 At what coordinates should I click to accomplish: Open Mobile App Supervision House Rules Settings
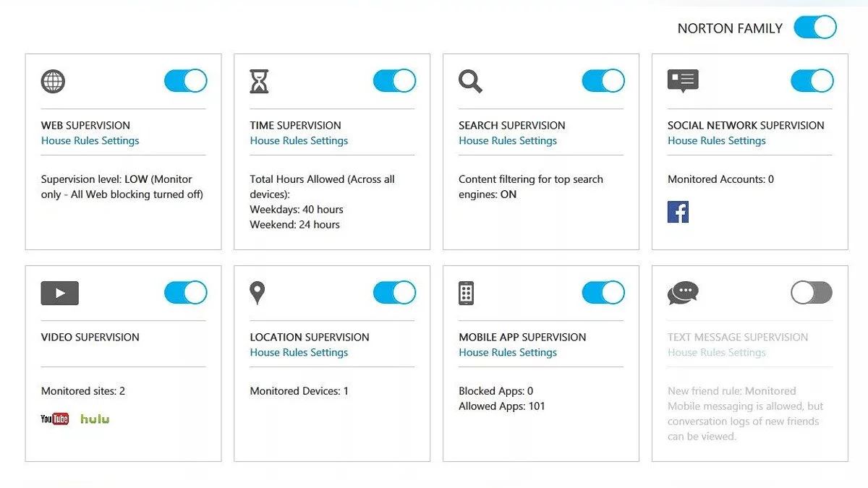pos(508,353)
